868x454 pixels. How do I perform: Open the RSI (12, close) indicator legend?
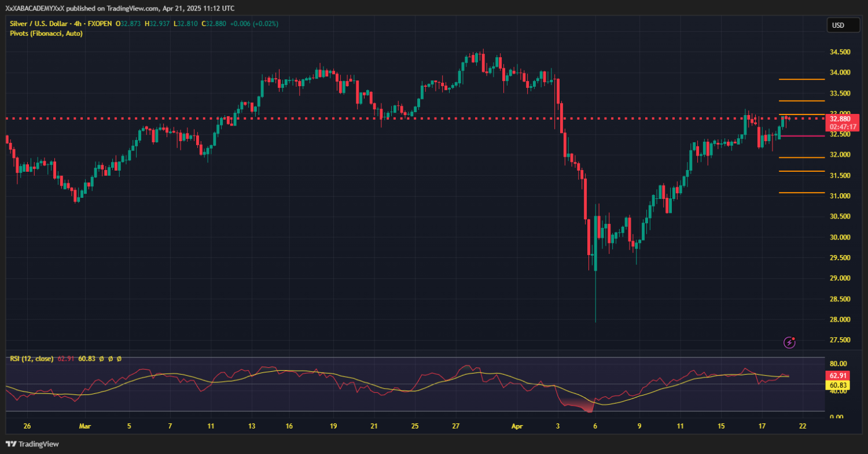point(32,359)
